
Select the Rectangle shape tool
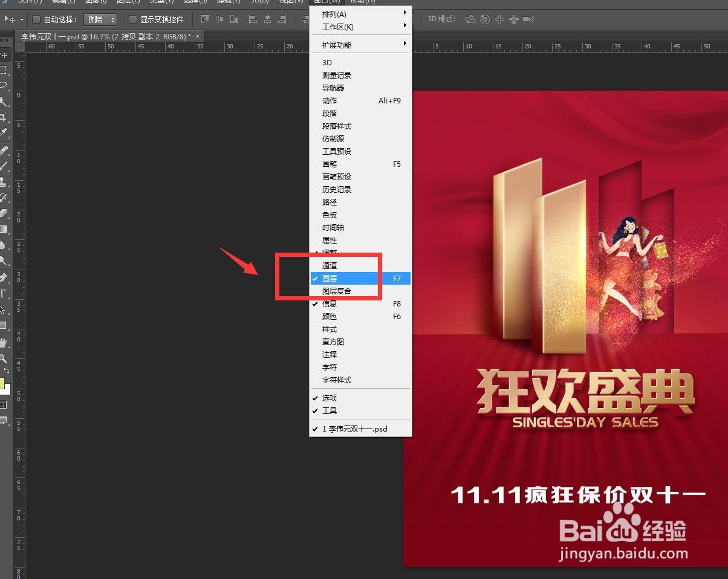[x=4, y=325]
